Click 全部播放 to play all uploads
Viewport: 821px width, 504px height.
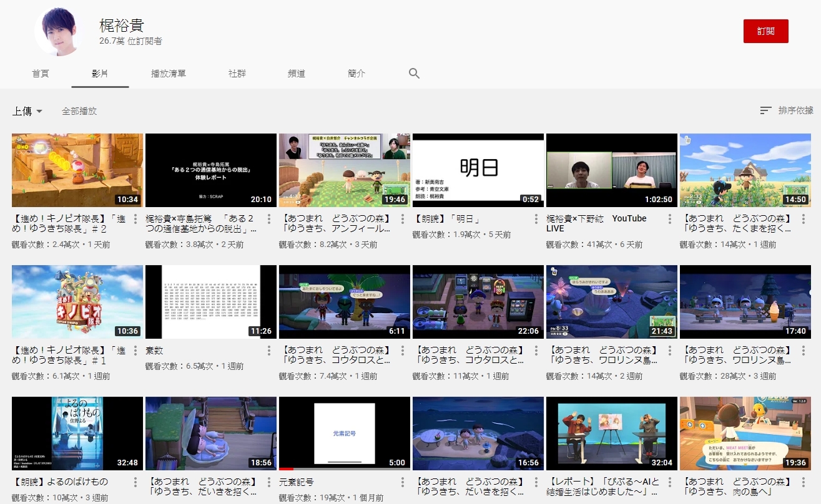pos(79,111)
